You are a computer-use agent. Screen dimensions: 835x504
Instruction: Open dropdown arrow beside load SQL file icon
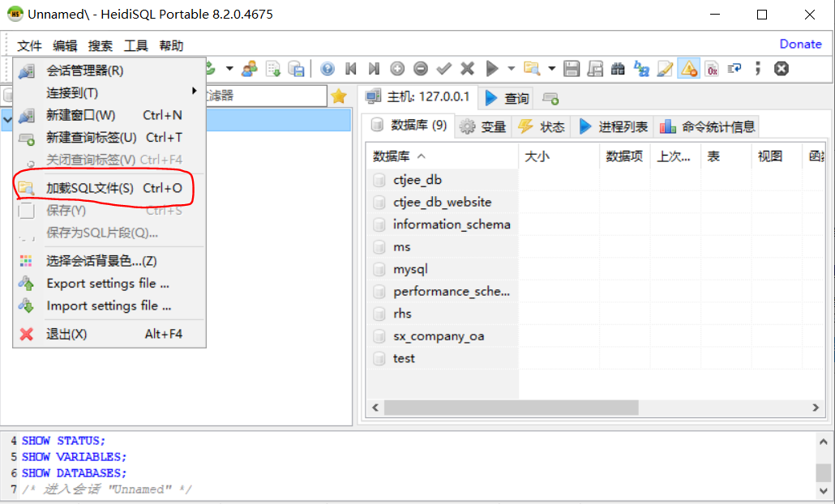click(552, 69)
